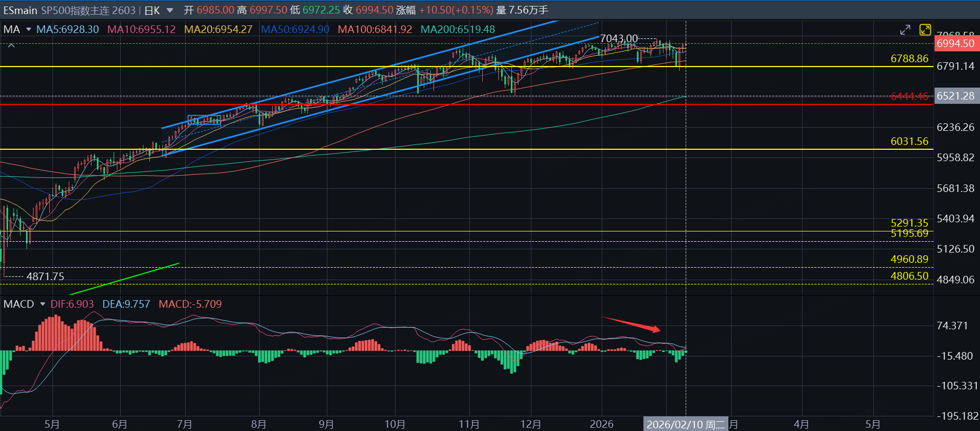This screenshot has height=431, width=980.
Task: Click the 5126.50 price axis value
Action: point(956,249)
